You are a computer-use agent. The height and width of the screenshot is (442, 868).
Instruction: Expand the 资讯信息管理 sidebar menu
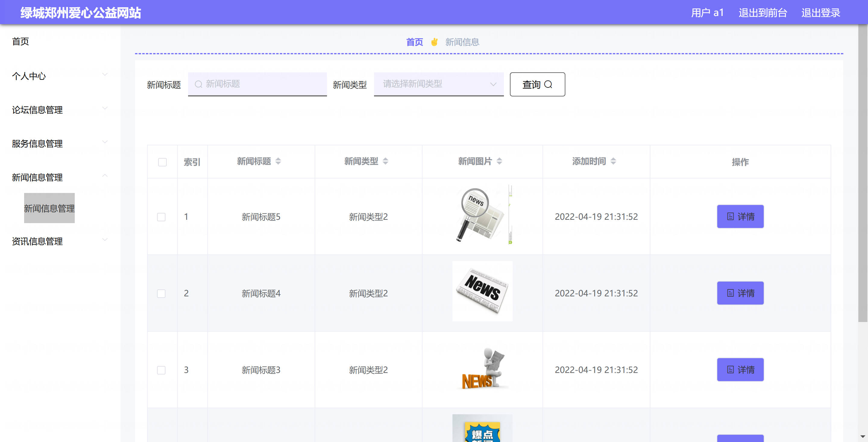pos(60,241)
